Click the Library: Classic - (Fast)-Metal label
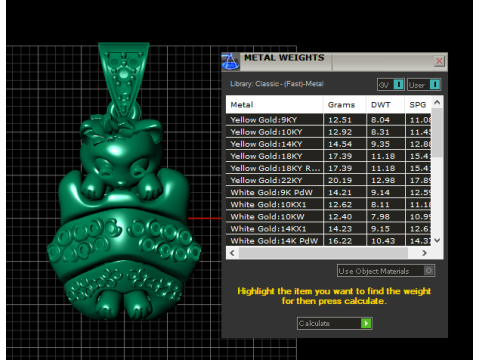The image size is (480, 360). coord(277,84)
